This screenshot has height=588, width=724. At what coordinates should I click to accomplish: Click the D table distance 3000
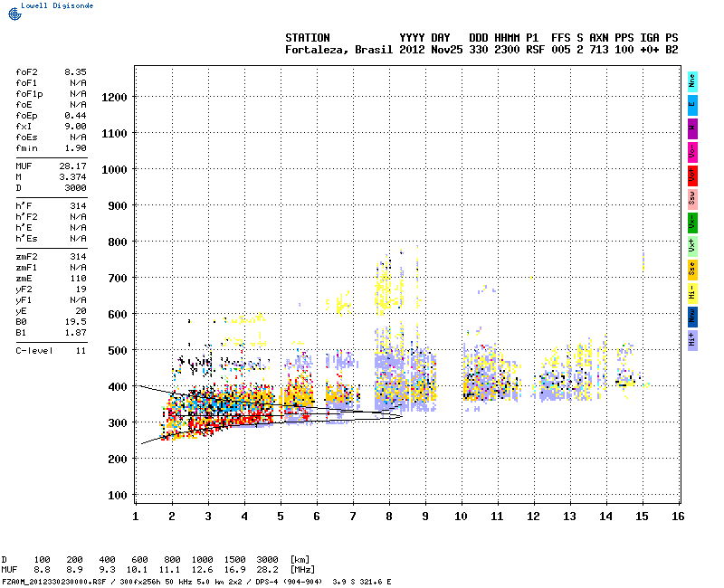click(267, 560)
